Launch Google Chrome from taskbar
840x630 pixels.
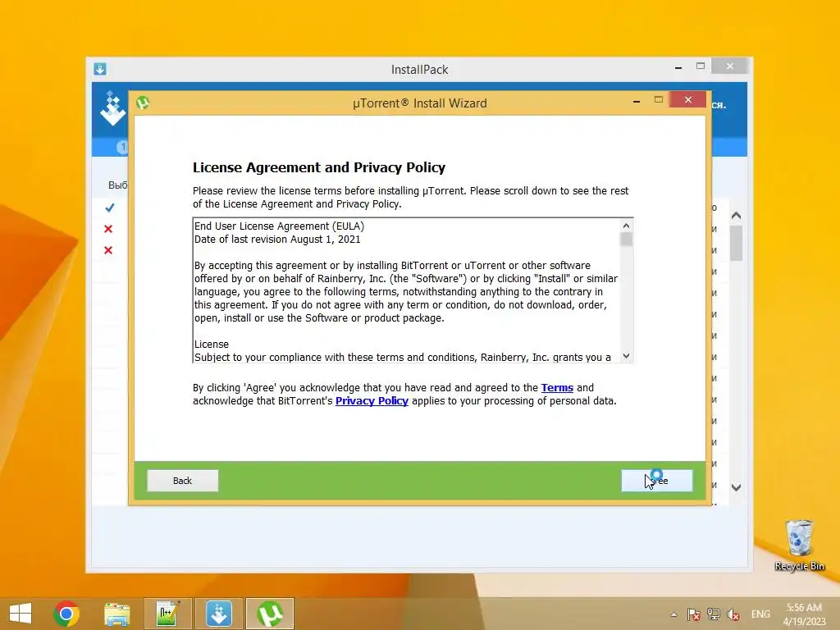(66, 614)
